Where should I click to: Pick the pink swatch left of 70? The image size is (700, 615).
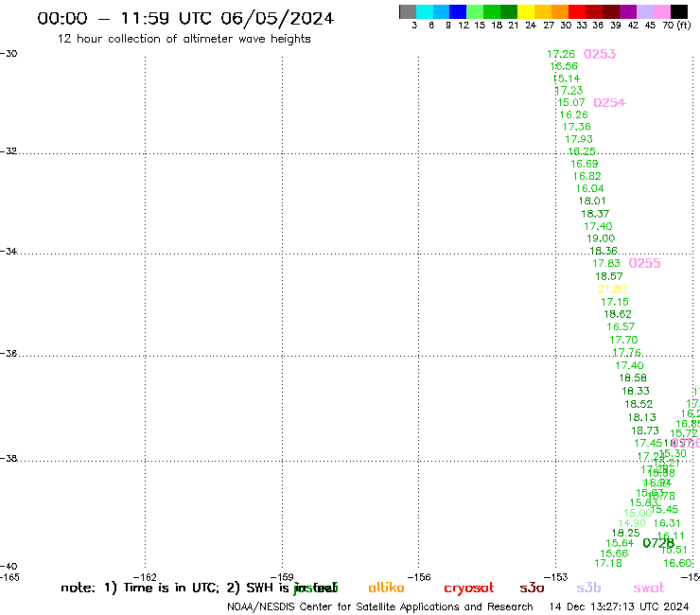pyautogui.click(x=662, y=11)
